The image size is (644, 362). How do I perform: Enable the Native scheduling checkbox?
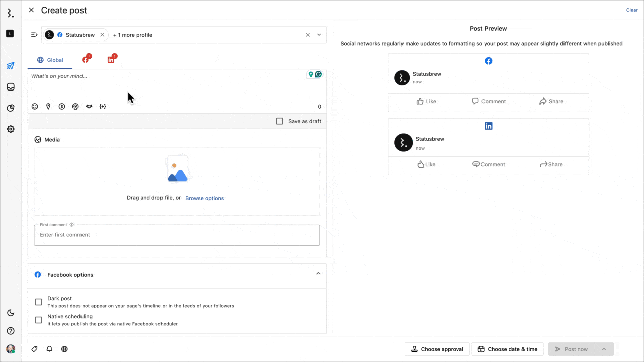click(x=38, y=320)
